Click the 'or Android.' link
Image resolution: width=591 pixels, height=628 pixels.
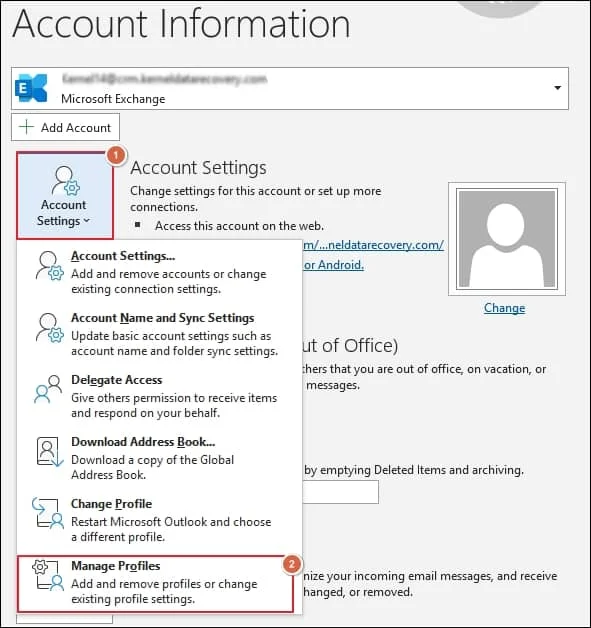click(x=334, y=265)
